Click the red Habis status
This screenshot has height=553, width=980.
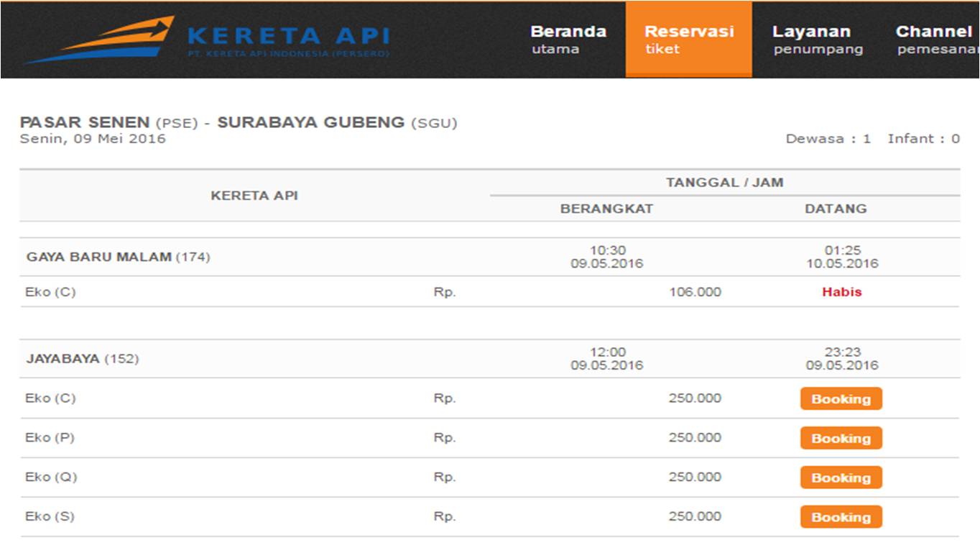point(841,292)
